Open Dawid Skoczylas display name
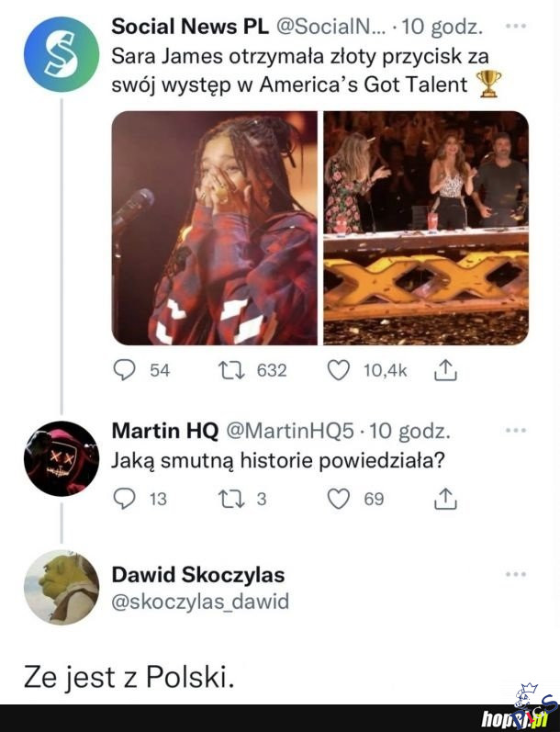This screenshot has height=732, width=560. [x=197, y=575]
